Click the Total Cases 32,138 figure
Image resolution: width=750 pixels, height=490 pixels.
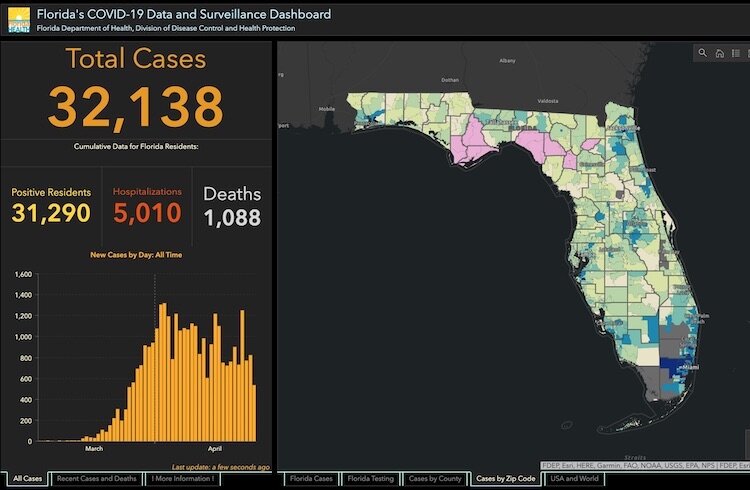[135, 106]
